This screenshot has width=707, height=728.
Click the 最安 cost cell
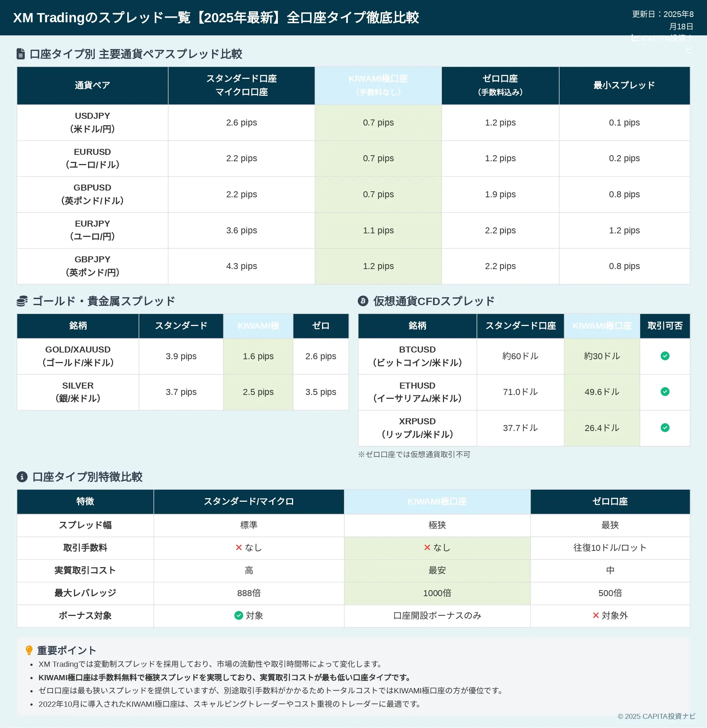pyautogui.click(x=437, y=570)
